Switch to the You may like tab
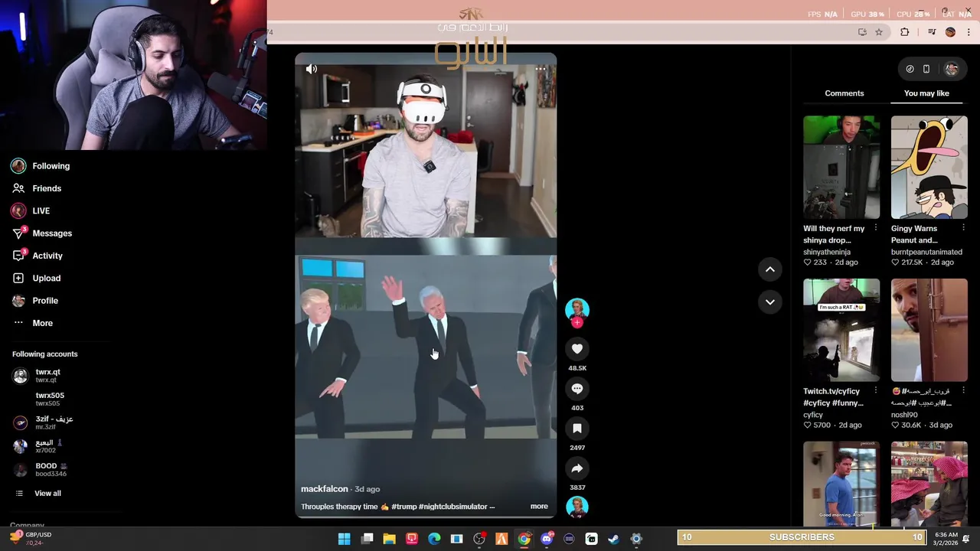 pos(926,93)
